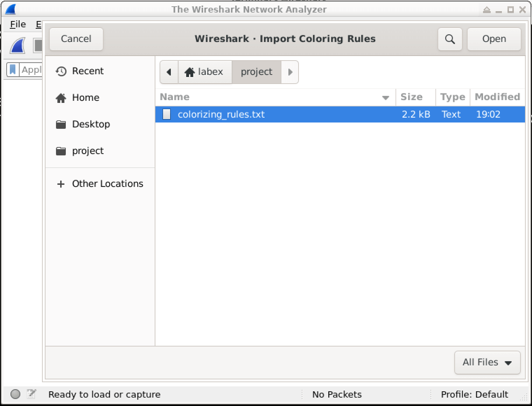Screen dimensions: 532x406
Task: Open the capture file properties notepad icon
Action: coord(31,394)
